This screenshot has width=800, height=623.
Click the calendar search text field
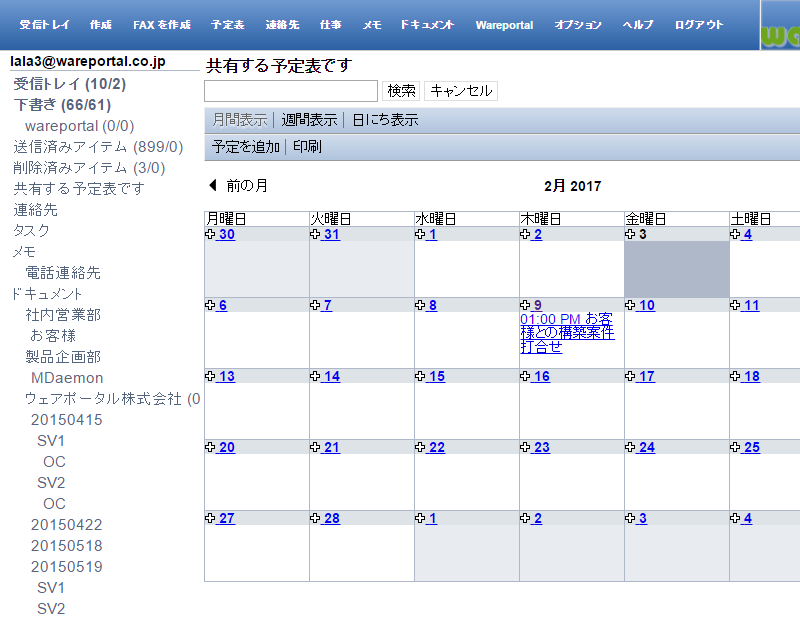(x=291, y=91)
